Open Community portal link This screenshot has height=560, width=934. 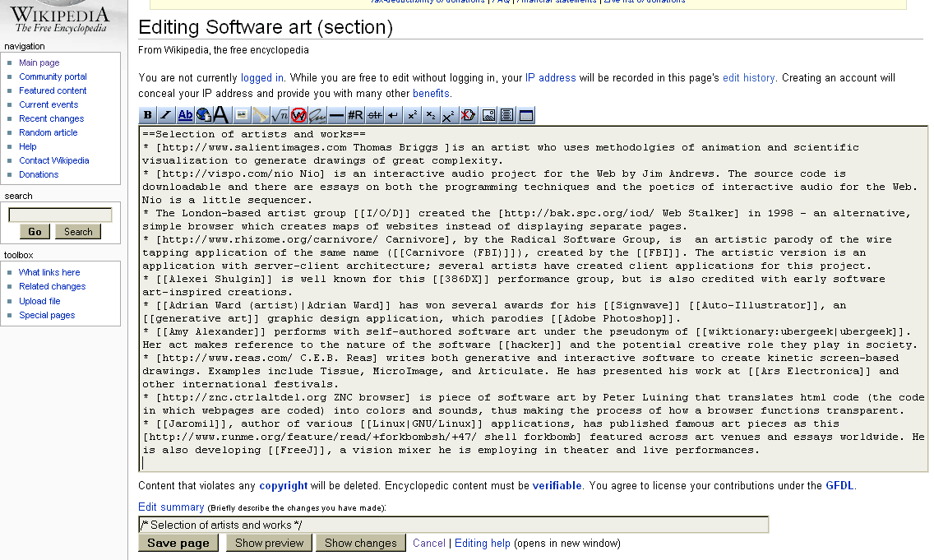(53, 76)
